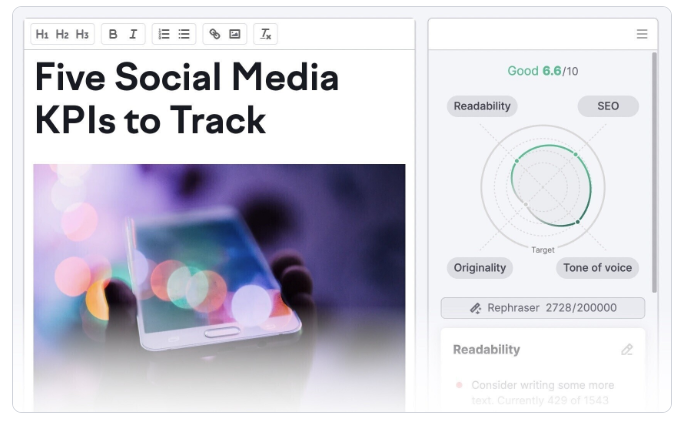Select the smartphone article image
This screenshot has height=424, width=682.
(x=219, y=287)
